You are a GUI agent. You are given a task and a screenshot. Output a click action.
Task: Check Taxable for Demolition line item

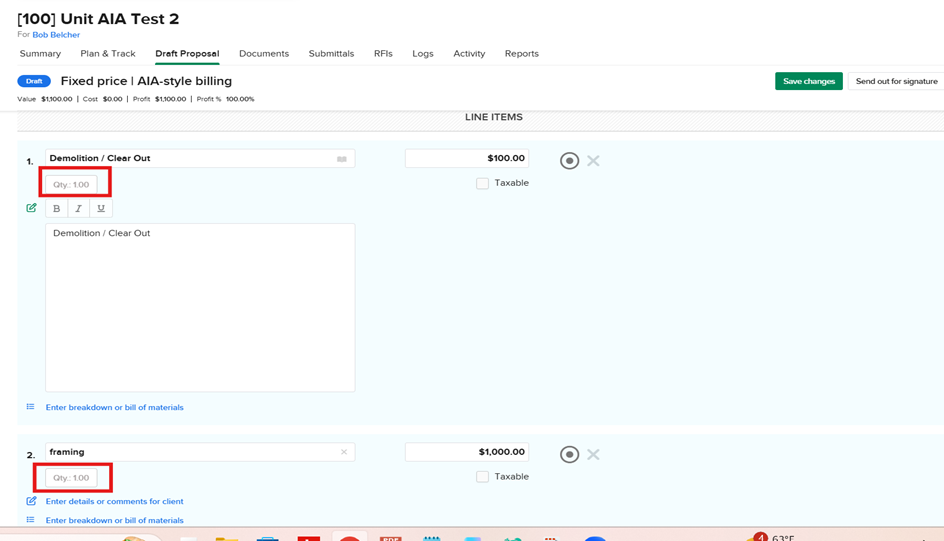coord(483,184)
